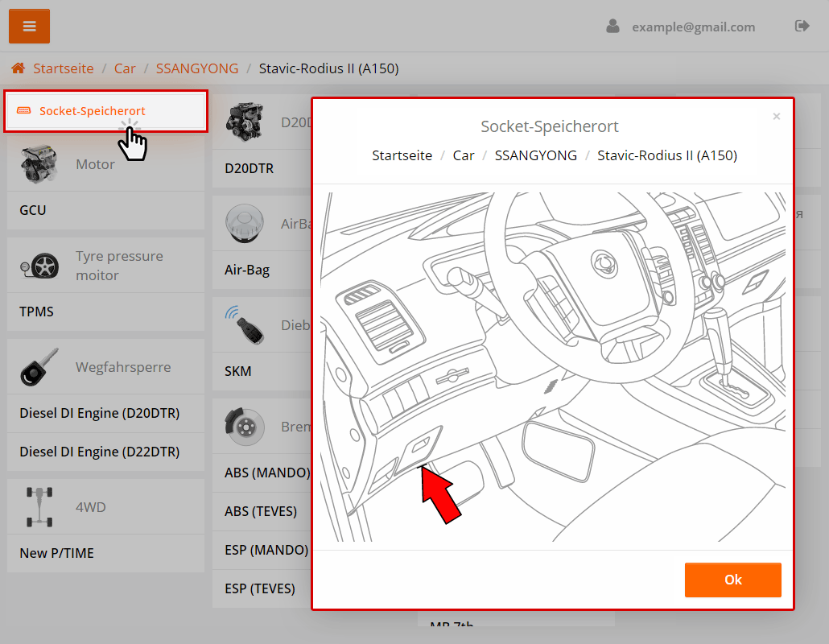Screen dimensions: 829x644
Task: Click the AirBag category icon
Action: click(x=244, y=224)
